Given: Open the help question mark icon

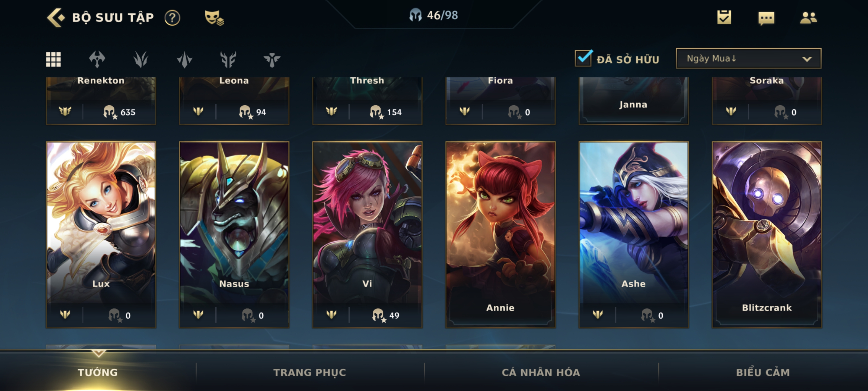Looking at the screenshot, I should tap(172, 18).
